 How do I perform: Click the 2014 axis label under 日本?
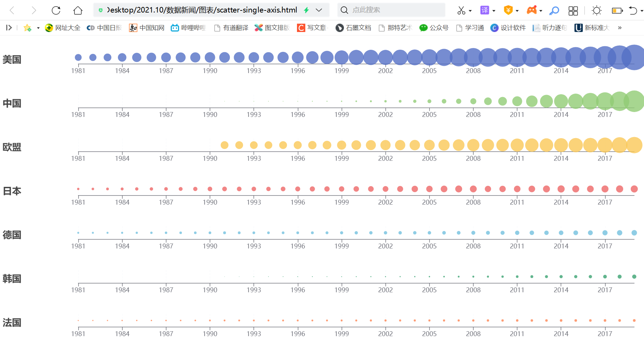(561, 202)
